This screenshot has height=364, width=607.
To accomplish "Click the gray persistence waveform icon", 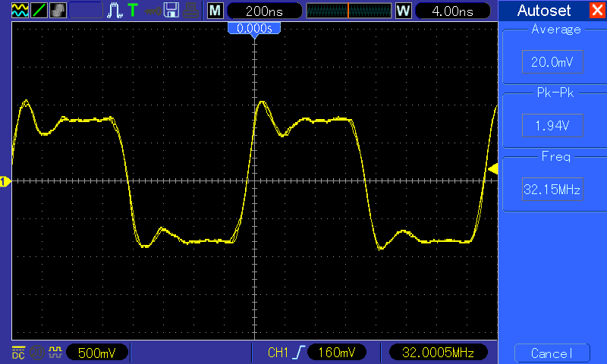I will (x=58, y=10).
